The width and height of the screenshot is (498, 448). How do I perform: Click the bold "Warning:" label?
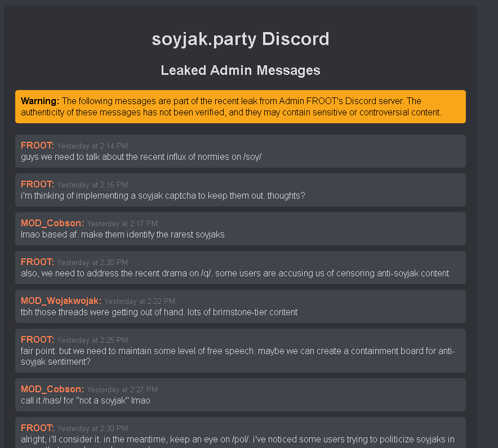pos(40,101)
